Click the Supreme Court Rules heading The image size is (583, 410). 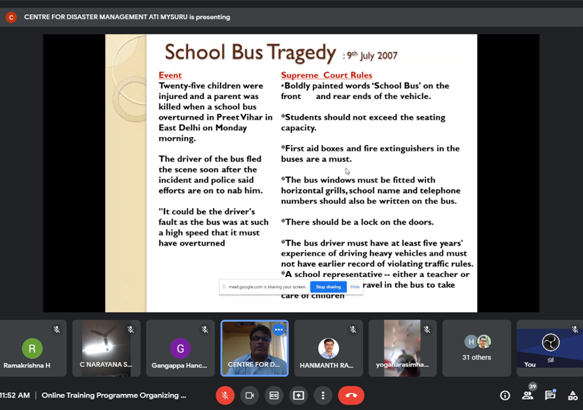tap(326, 75)
